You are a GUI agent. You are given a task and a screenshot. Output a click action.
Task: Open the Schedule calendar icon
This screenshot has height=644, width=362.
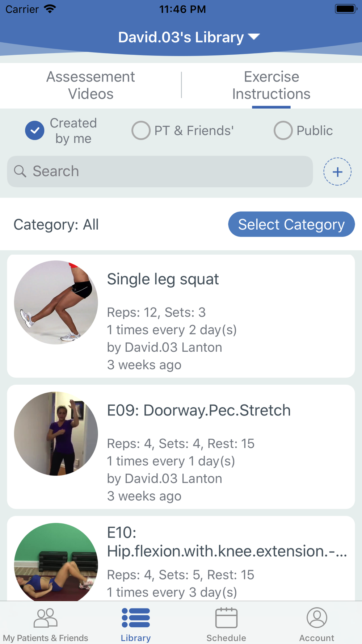coord(226,618)
